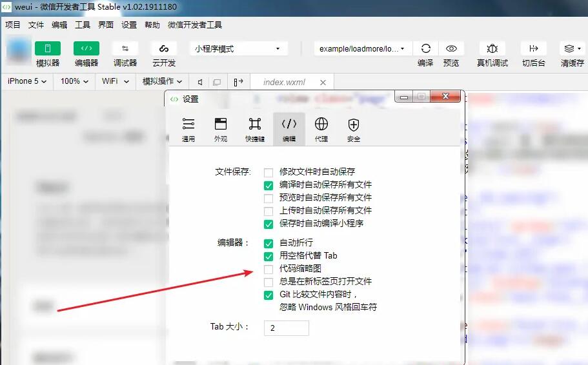Open General (通用) settings tab
Viewport: 588px width, 365px height.
pos(188,130)
